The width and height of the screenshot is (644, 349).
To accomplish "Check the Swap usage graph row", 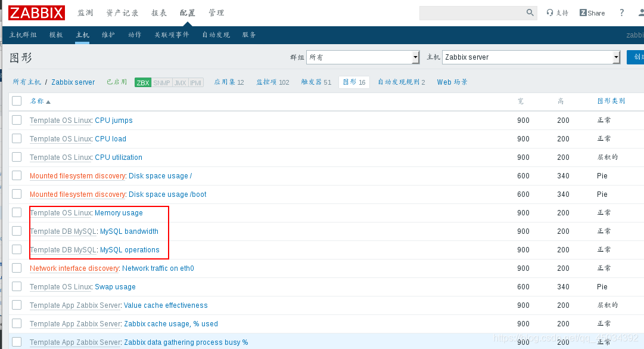I will point(17,286).
